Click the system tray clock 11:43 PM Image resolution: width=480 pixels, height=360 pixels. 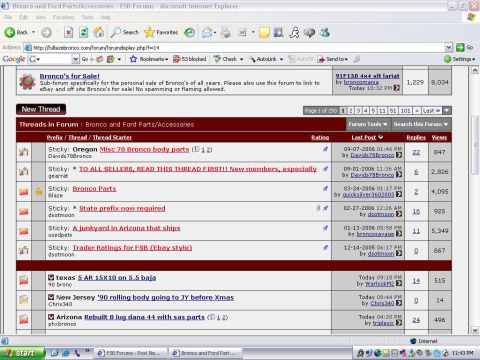(x=462, y=353)
